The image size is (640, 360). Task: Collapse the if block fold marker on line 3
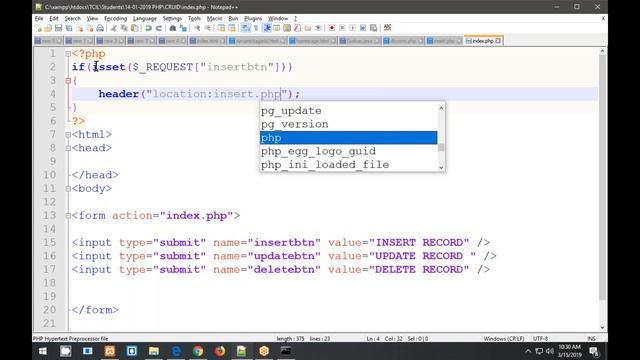pyautogui.click(x=68, y=81)
